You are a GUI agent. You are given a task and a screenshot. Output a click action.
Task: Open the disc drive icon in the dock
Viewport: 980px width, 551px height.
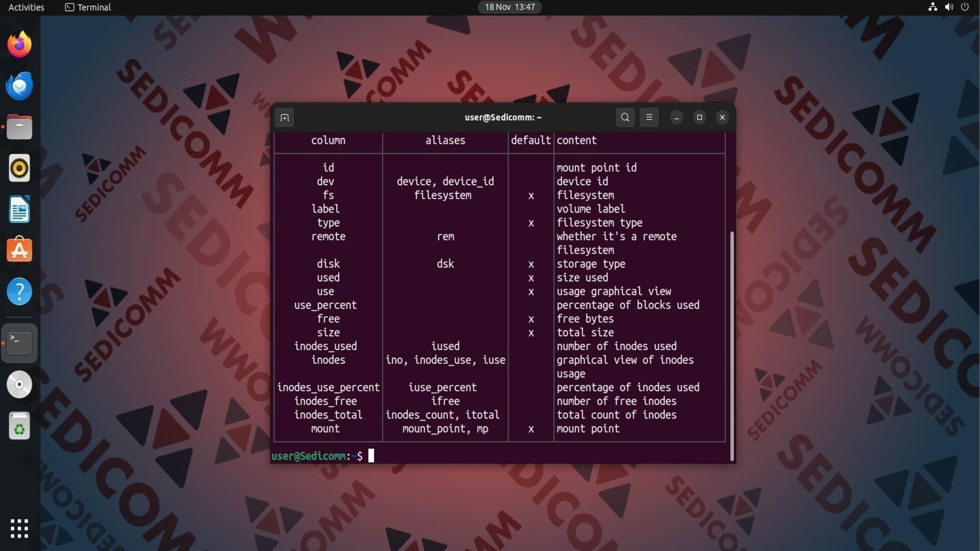pyautogui.click(x=19, y=385)
